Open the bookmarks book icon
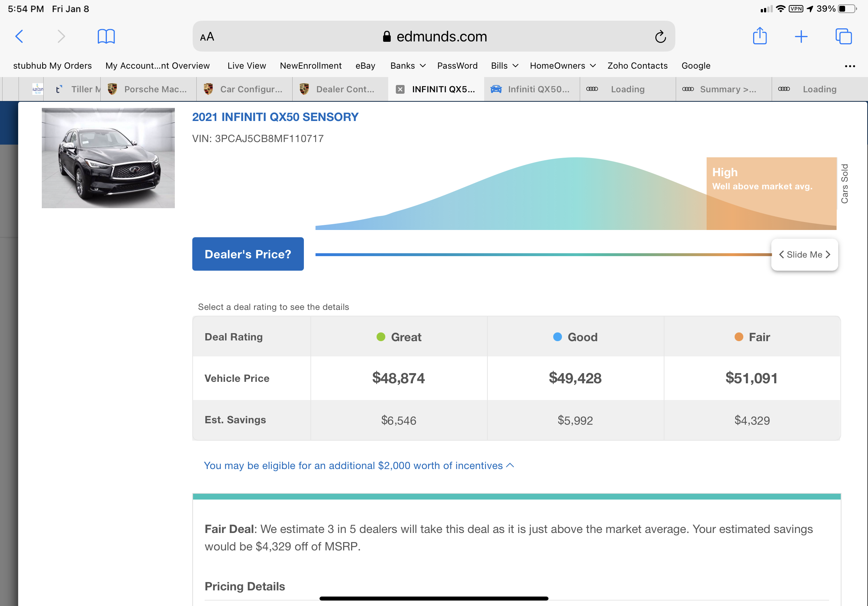The width and height of the screenshot is (868, 606). (x=106, y=37)
